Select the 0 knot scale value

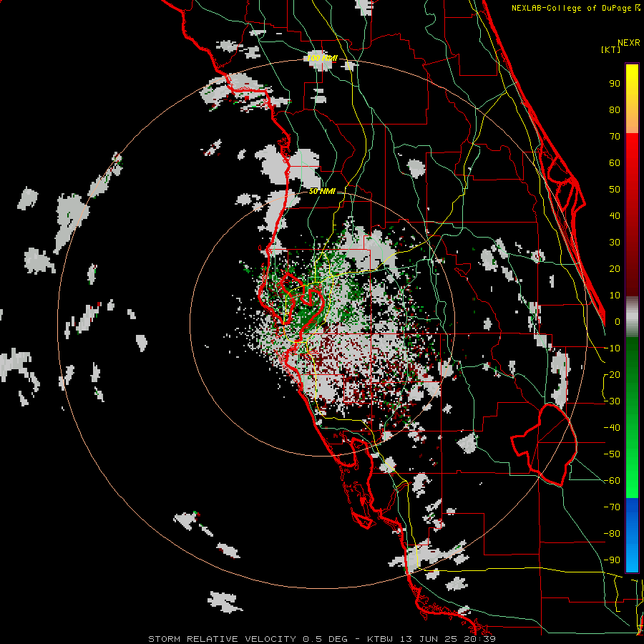coord(618,322)
